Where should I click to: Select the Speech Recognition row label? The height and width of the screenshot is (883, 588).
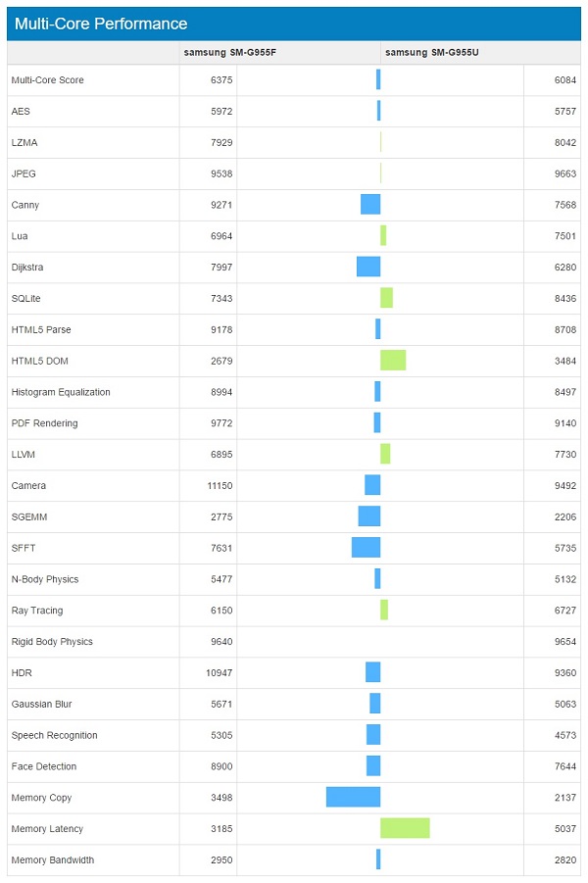pyautogui.click(x=55, y=735)
